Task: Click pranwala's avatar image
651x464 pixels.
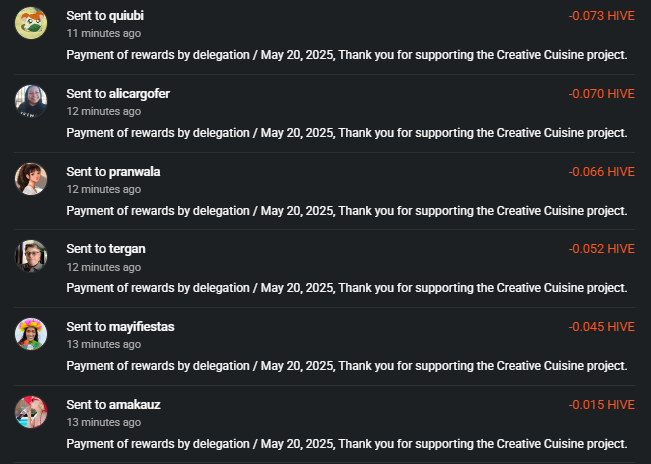Action: click(x=31, y=179)
